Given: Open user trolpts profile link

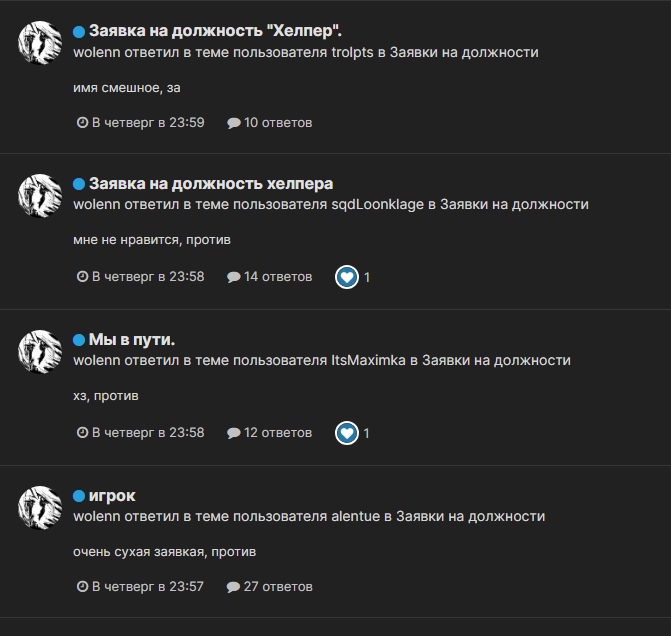Looking at the screenshot, I should coord(353,53).
